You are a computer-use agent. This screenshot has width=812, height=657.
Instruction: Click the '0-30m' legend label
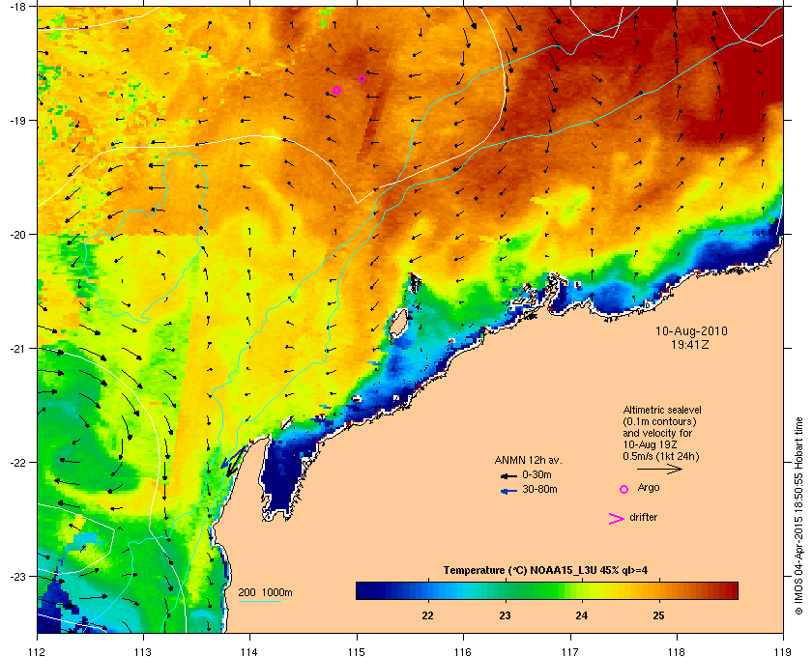pos(537,474)
